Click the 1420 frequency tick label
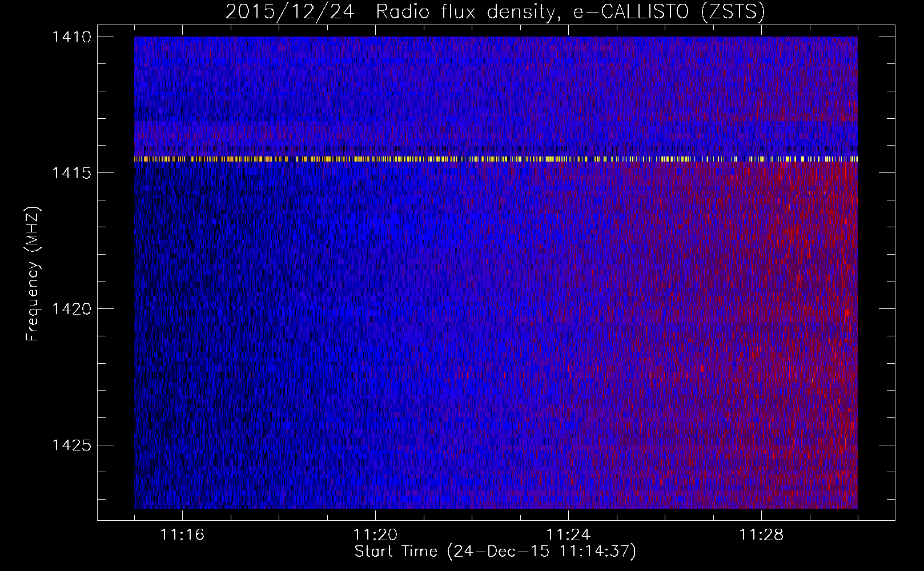 coord(71,309)
